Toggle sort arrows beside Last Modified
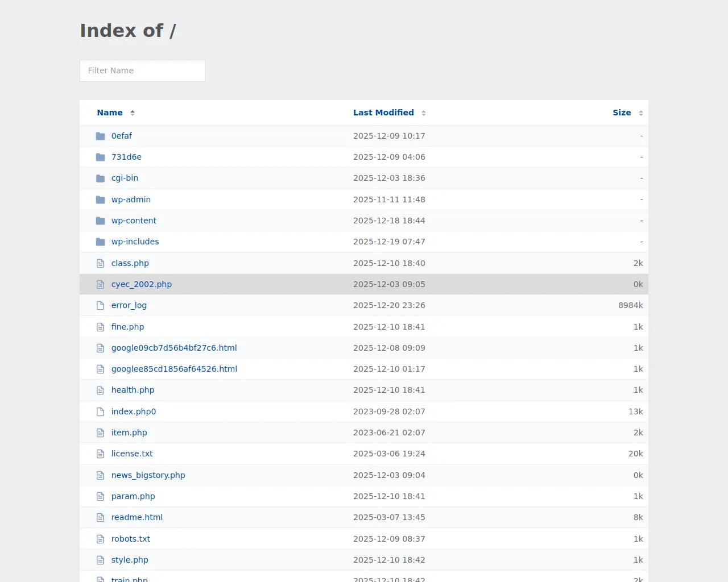Screen dimensions: 728x582 pos(424,113)
